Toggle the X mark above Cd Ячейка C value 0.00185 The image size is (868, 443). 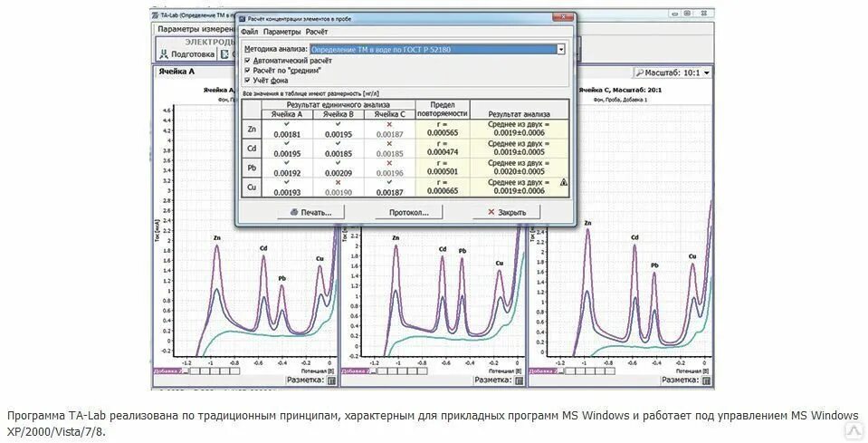[389, 144]
